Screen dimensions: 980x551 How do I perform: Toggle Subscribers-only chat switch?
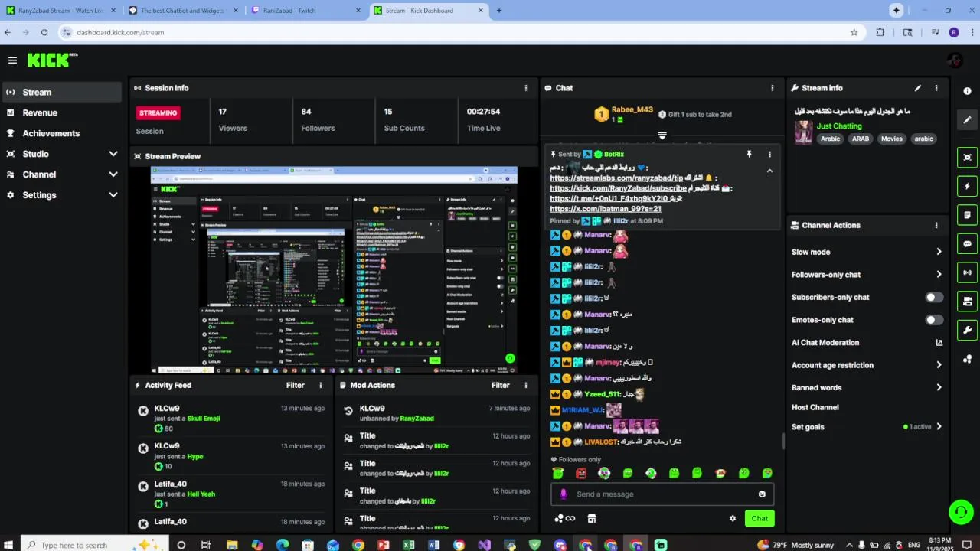point(934,298)
